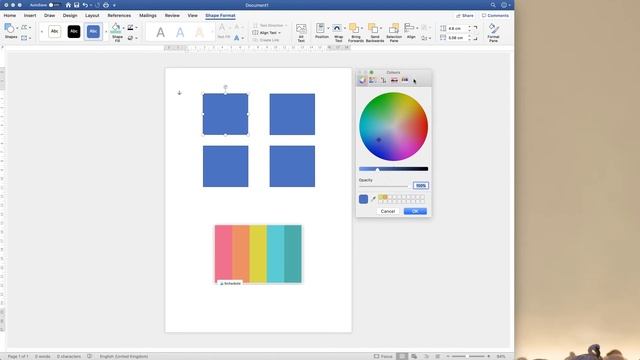Pick a colour on the colour wheel
This screenshot has width=640, height=360.
[x=393, y=127]
